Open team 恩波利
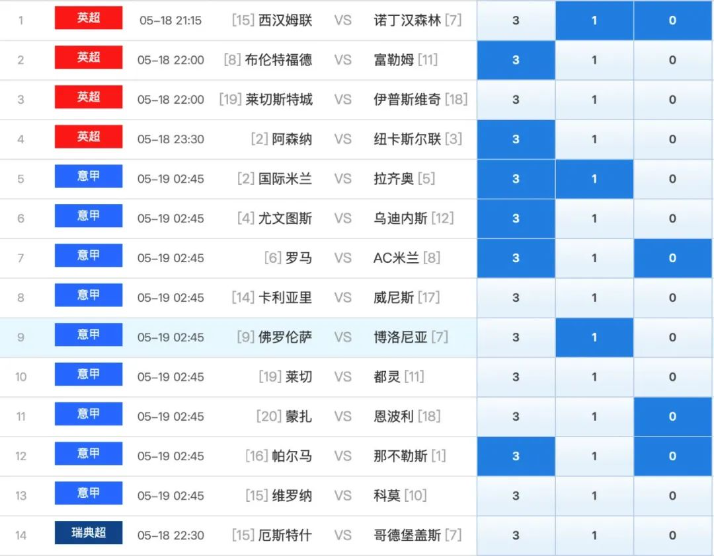This screenshot has height=560, width=715. coord(394,417)
